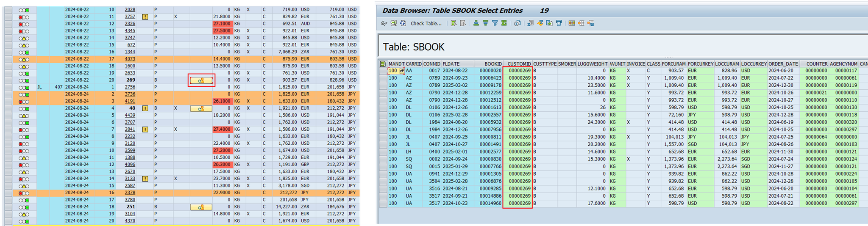Image resolution: width=868 pixels, height=226 pixels.
Task: Click the Word Processing icon
Action: [540, 23]
